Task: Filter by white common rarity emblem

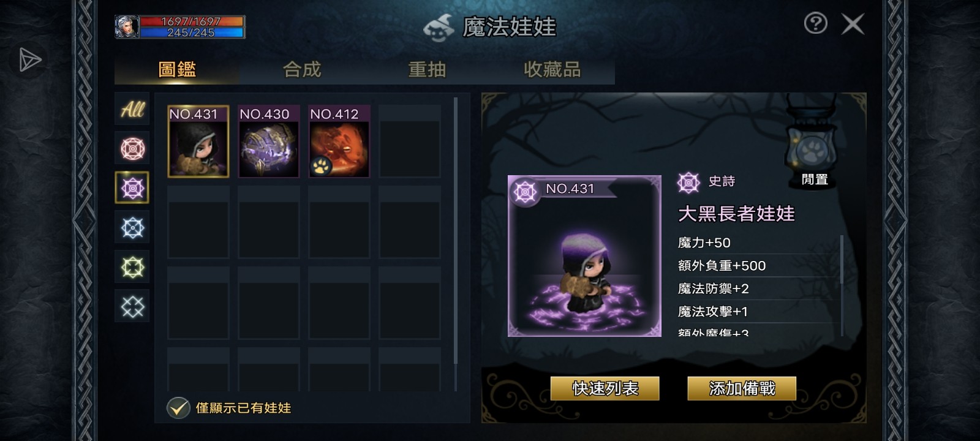Action: tap(132, 306)
